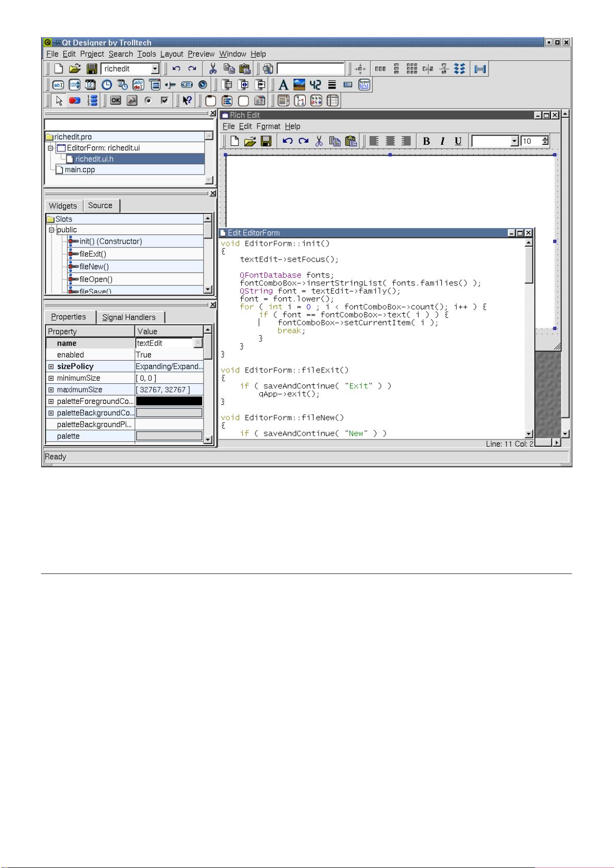Save the project with the floppy disk icon

[92, 69]
